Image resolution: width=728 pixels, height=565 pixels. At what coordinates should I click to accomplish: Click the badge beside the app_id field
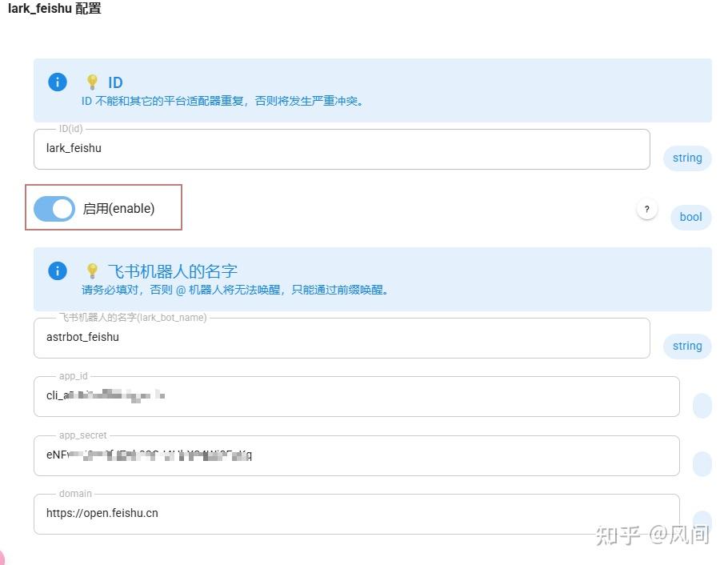(702, 405)
